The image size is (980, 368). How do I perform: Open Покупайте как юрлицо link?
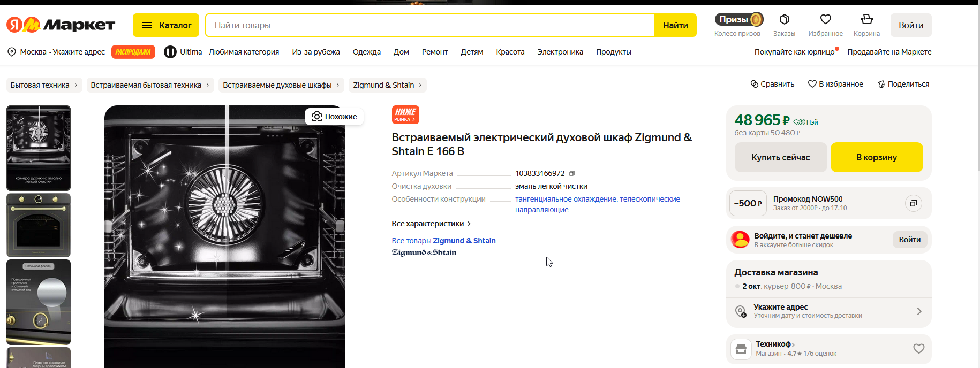(x=795, y=52)
